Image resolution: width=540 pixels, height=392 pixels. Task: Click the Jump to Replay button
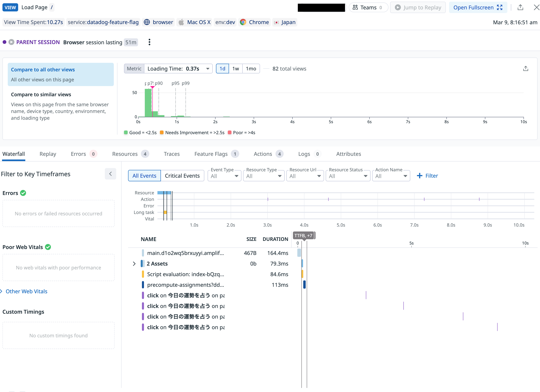[x=418, y=7]
